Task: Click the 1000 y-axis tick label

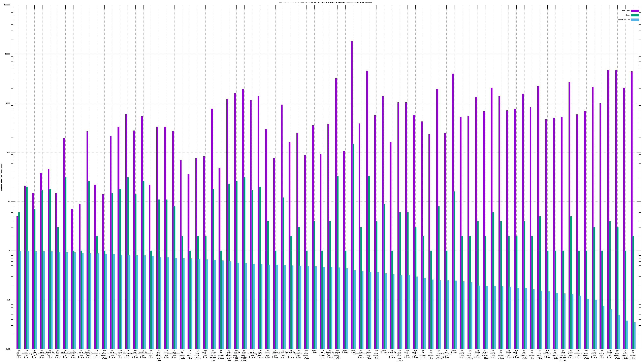Action: tap(8, 103)
